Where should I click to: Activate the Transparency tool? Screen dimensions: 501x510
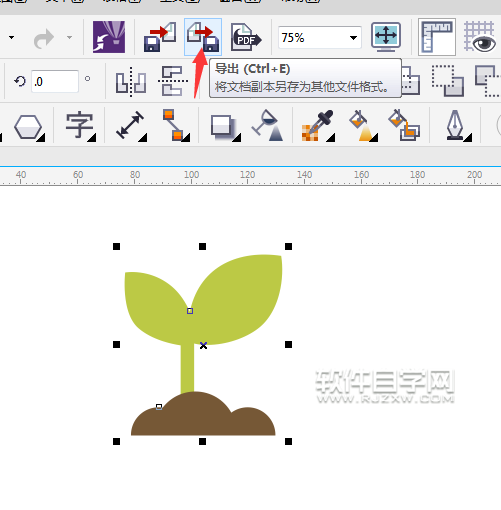tap(268, 125)
